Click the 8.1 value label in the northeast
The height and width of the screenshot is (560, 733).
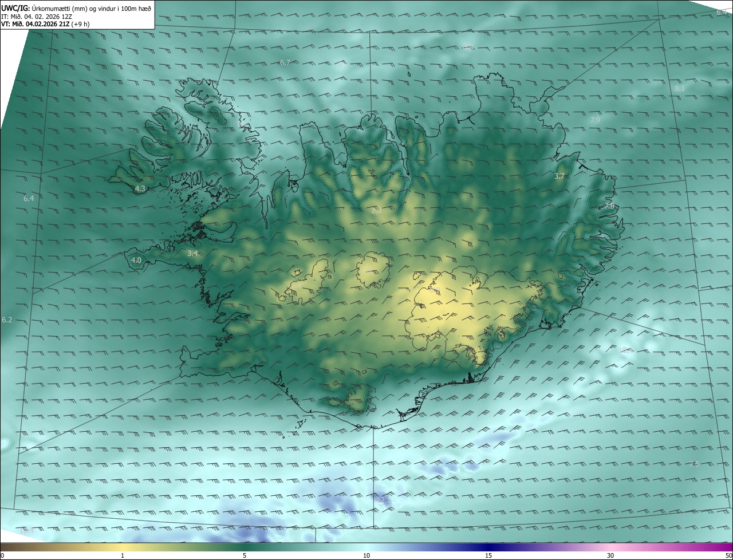pos(679,88)
